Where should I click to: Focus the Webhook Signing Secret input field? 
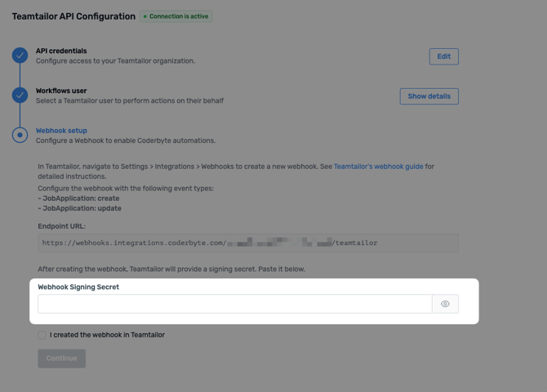[234, 304]
